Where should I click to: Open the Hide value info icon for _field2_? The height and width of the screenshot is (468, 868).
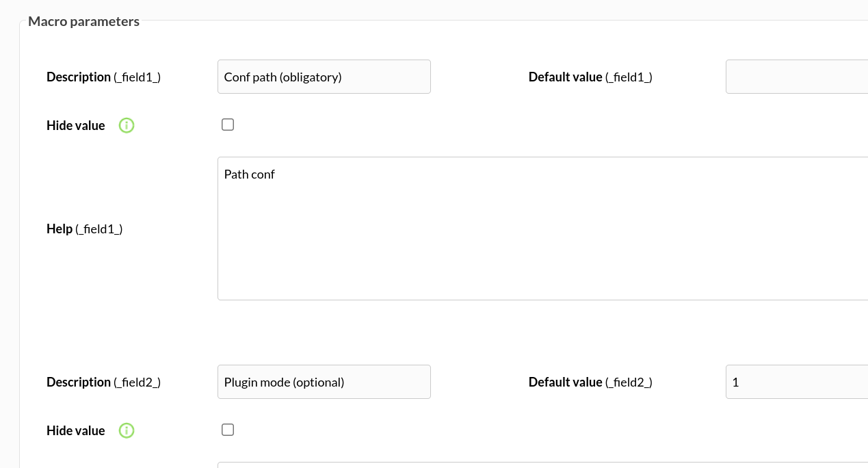(x=127, y=430)
